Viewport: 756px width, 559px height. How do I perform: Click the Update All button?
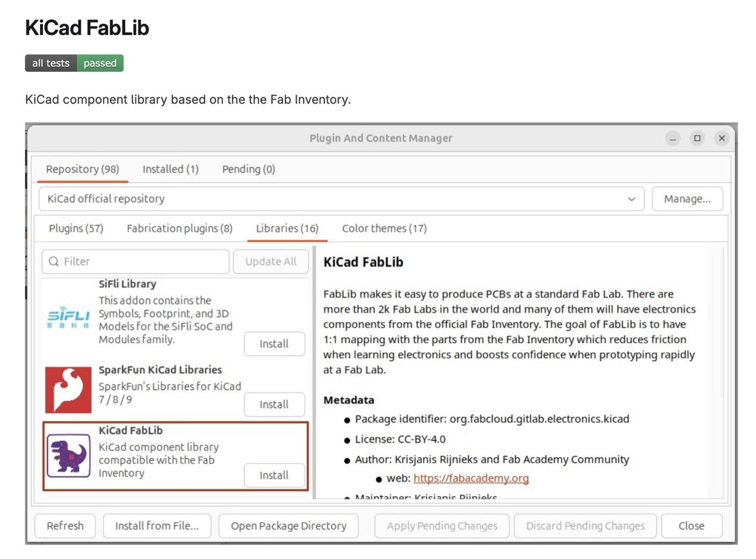tap(271, 261)
